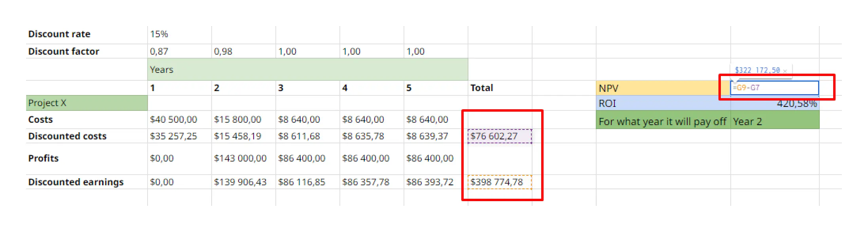Select $0,00 in Discounted earnings row
Screen dimensions: 868x232
point(180,182)
